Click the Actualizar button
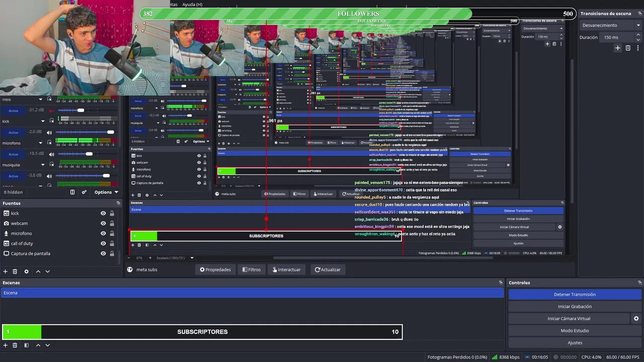The image size is (644, 362). [328, 269]
